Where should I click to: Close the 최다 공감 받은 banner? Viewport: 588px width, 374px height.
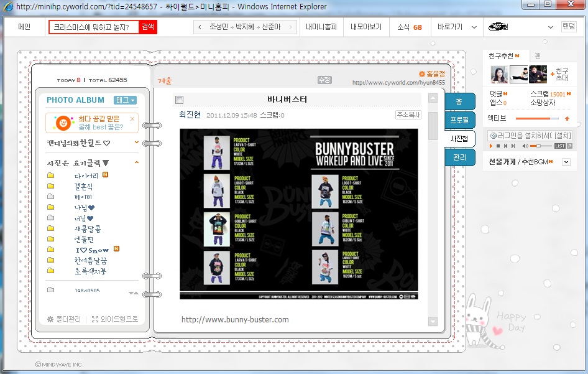pos(132,119)
